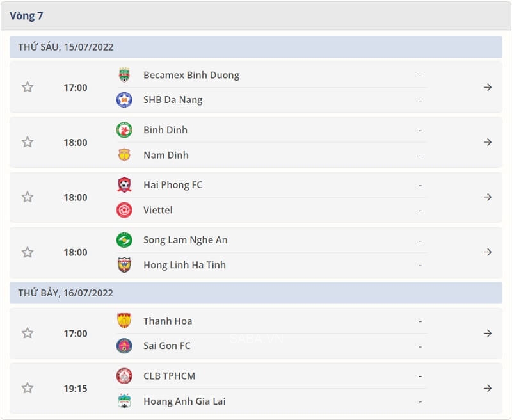
Task: Star the Hai Phong FC versus Viettel fixture
Action: [27, 197]
